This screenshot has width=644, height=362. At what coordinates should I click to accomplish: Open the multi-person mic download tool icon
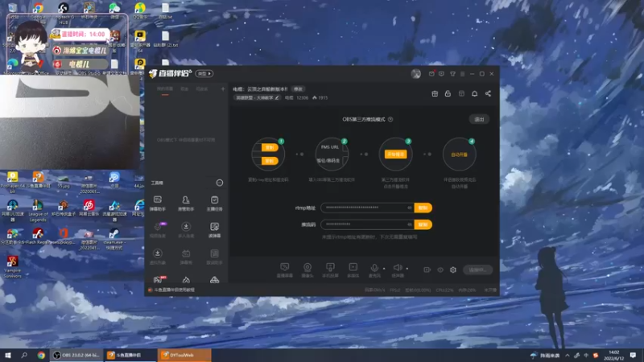coord(186,230)
